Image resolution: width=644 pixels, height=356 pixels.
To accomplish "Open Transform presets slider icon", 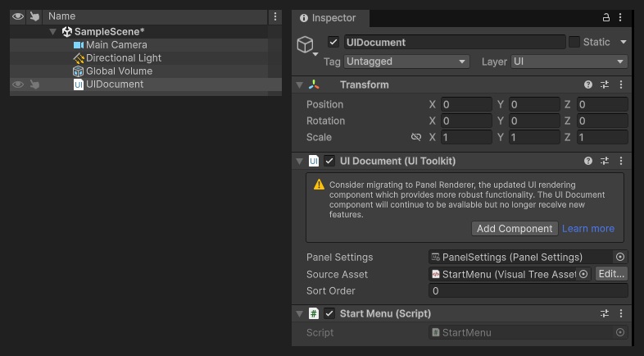I will coord(605,84).
